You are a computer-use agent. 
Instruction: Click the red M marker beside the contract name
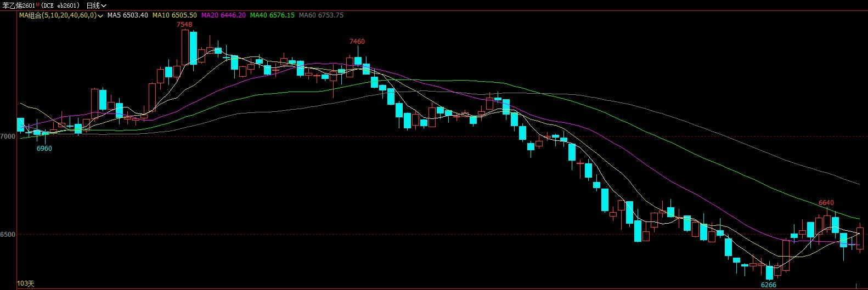38,5
